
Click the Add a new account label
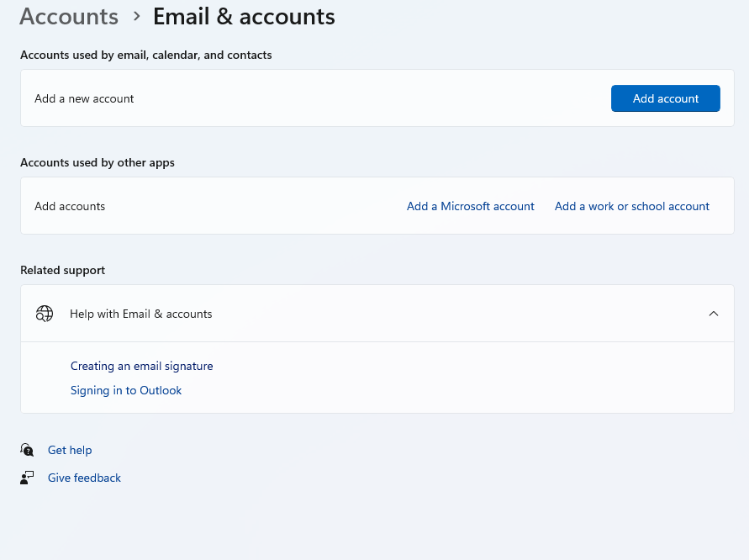pyautogui.click(x=84, y=98)
